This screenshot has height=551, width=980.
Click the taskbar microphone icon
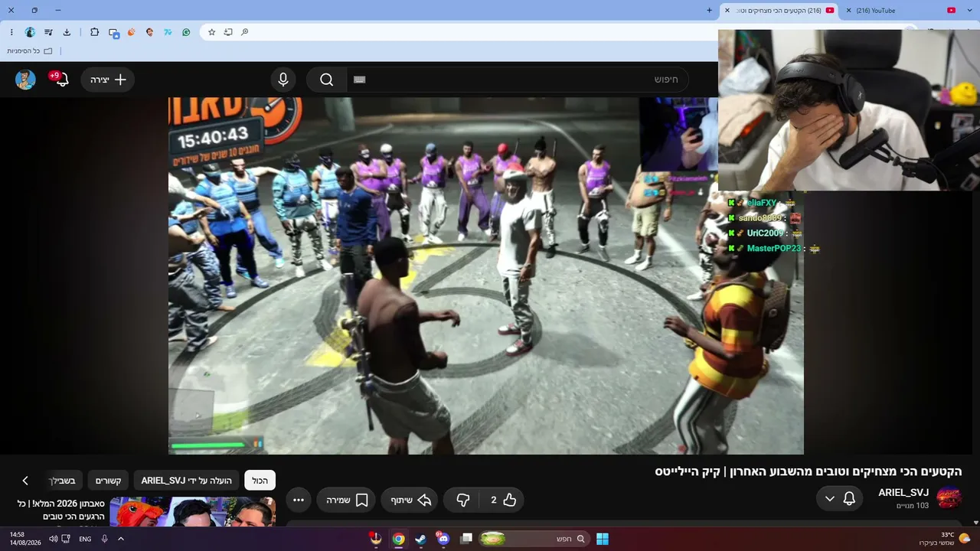104,539
